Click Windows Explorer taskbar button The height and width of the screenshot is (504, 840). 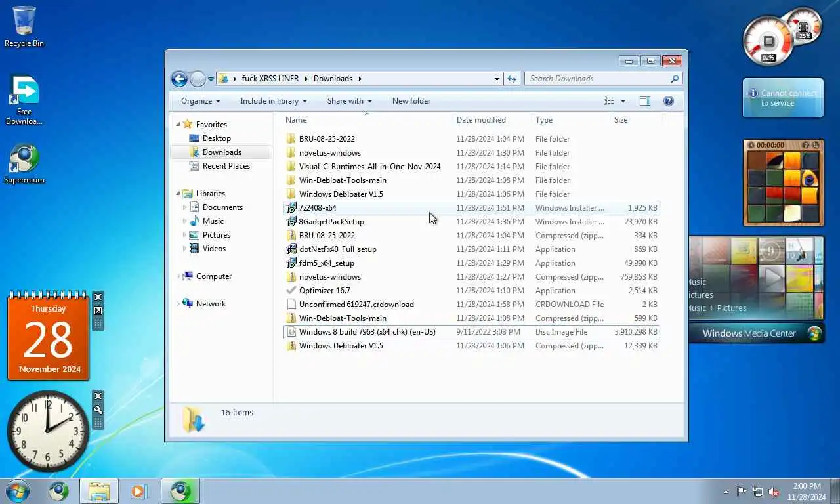99,491
